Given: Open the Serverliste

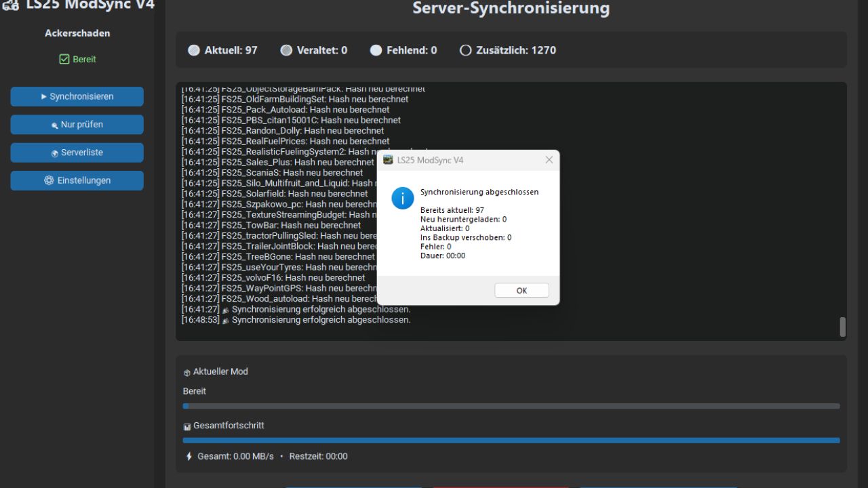Looking at the screenshot, I should coord(77,152).
